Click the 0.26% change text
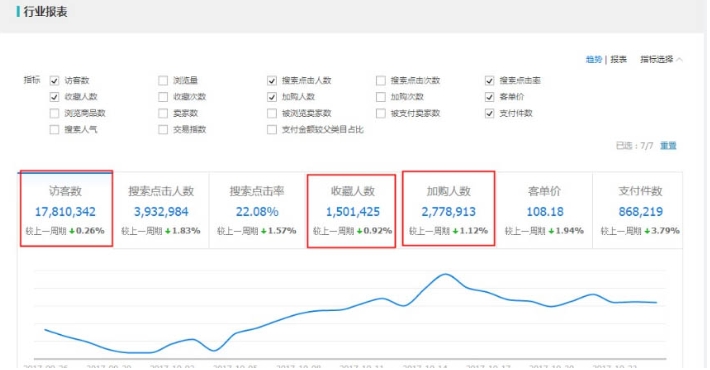The width and height of the screenshot is (710, 370). tap(90, 231)
